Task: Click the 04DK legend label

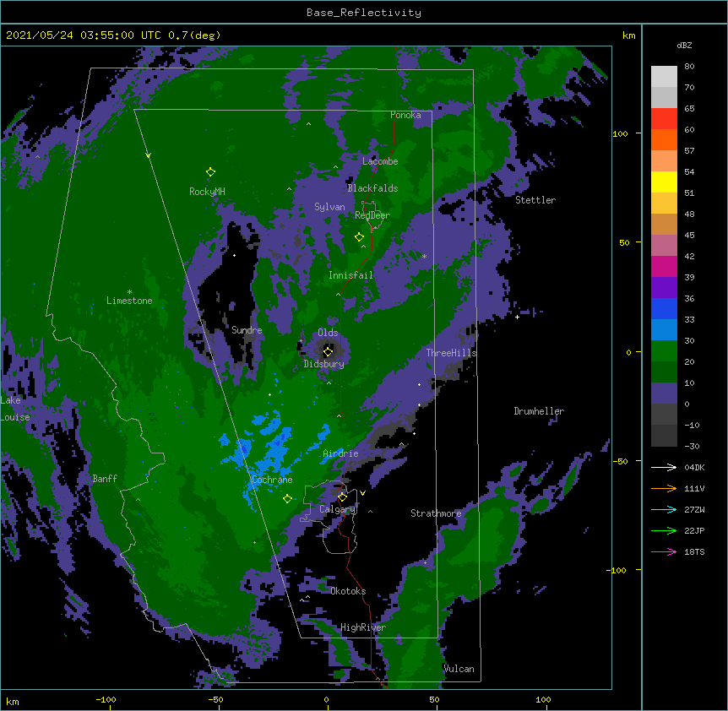Action: tap(694, 467)
